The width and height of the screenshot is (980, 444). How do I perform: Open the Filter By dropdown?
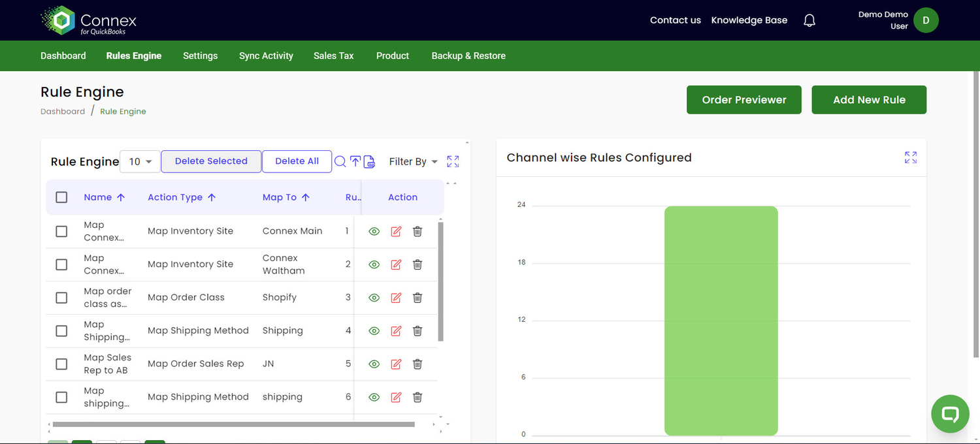(x=414, y=161)
